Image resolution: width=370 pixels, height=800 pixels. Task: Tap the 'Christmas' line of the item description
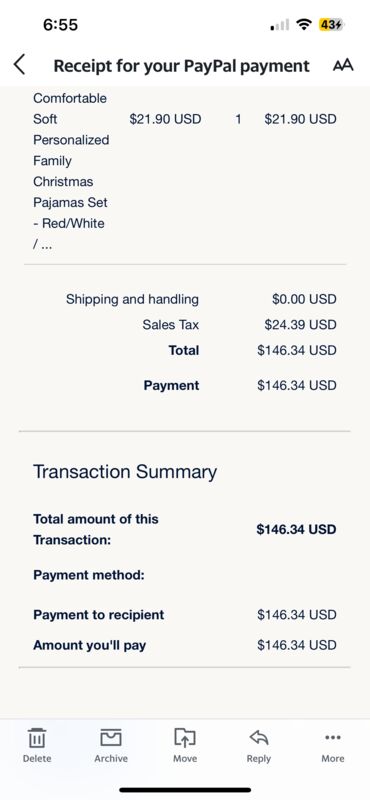point(63,182)
